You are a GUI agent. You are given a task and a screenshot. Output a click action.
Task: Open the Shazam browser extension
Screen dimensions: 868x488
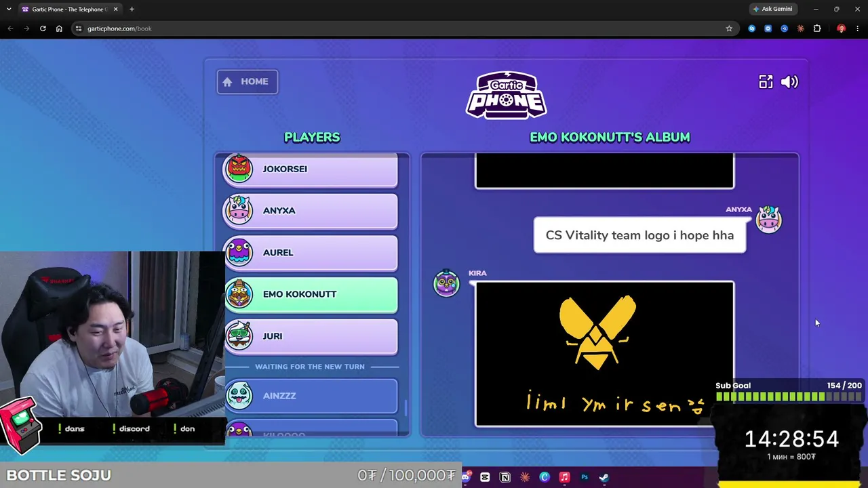[751, 28]
